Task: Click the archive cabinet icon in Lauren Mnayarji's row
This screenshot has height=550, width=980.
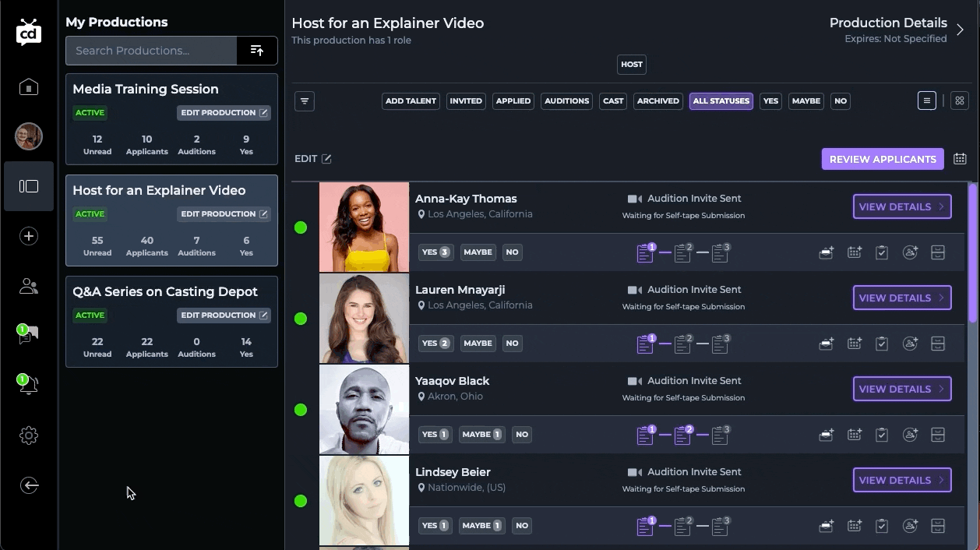Action: 938,344
